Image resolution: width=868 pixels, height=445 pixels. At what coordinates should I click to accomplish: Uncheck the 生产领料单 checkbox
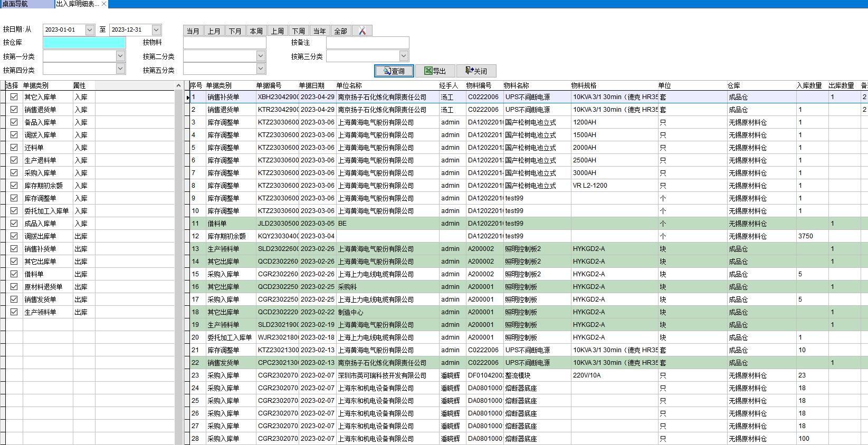(14, 312)
